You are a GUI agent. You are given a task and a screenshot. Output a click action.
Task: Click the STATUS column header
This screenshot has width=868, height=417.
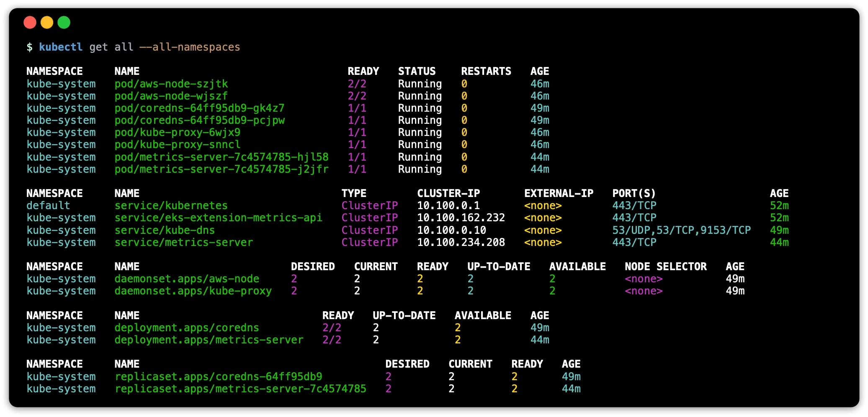417,71
